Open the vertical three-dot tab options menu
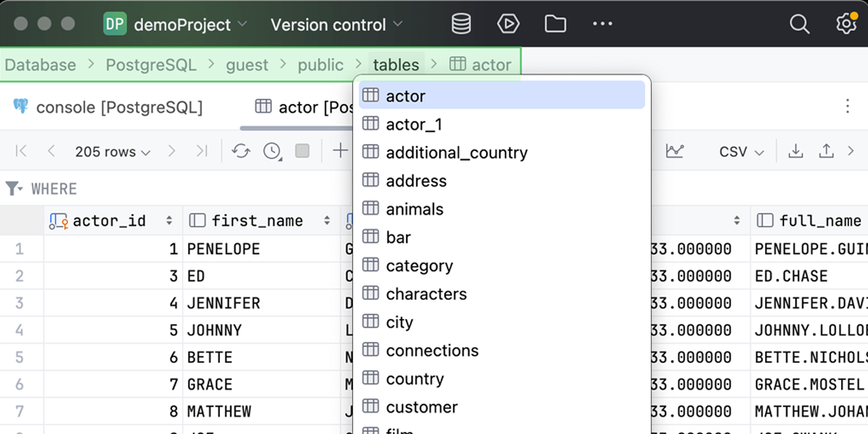Screen dimensions: 868x434 click(848, 107)
